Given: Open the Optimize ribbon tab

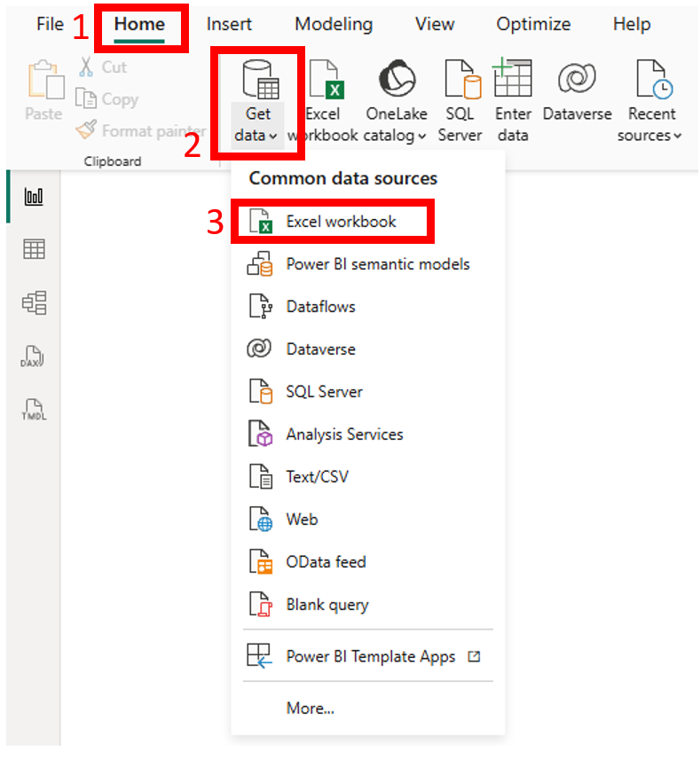Looking at the screenshot, I should tap(533, 24).
